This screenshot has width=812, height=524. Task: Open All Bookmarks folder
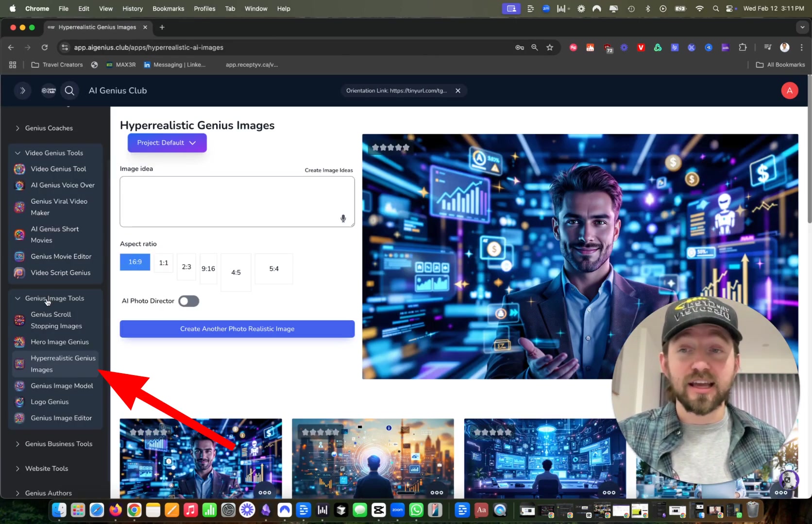coord(780,65)
